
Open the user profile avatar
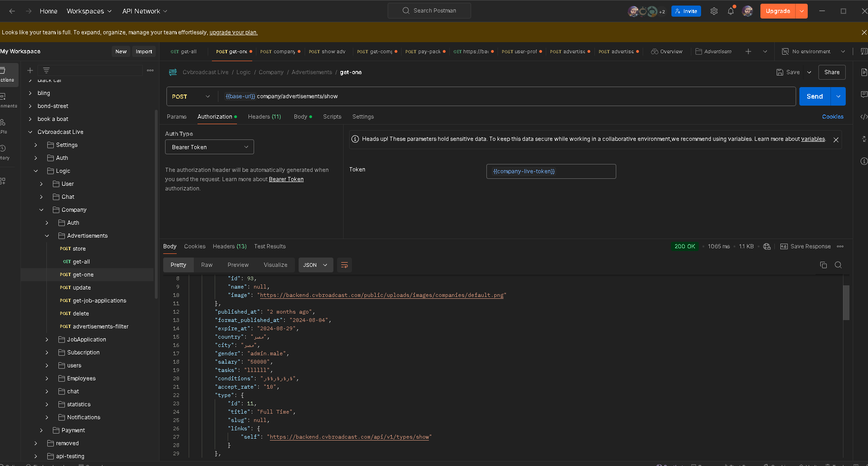pyautogui.click(x=747, y=11)
